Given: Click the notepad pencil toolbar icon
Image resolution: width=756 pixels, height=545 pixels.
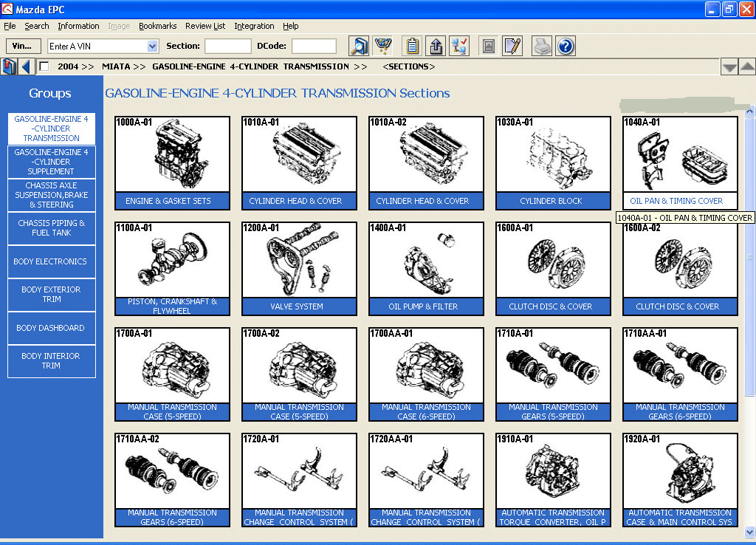Looking at the screenshot, I should [512, 47].
